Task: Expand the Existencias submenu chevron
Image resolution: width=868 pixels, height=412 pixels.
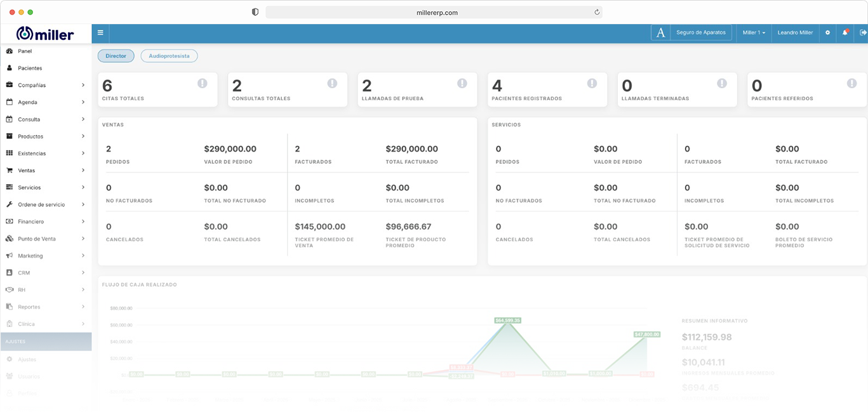Action: tap(83, 153)
